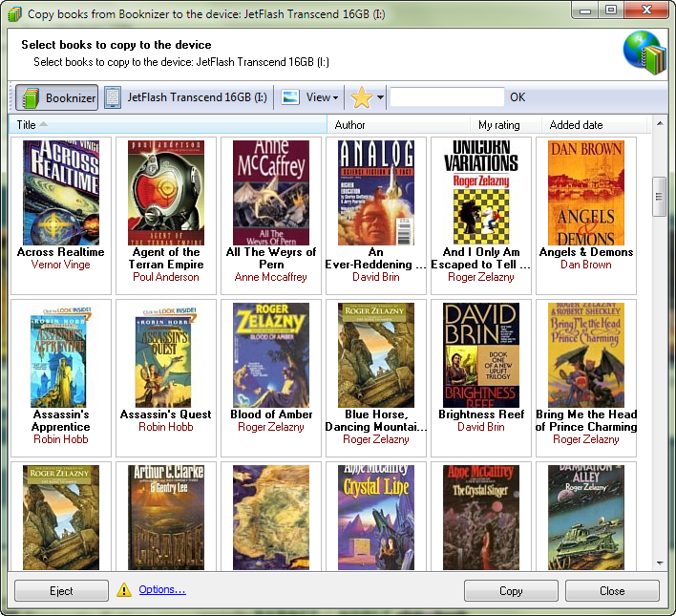Viewport: 676px width, 616px height.
Task: Confirm search with the OK button
Action: [x=518, y=97]
